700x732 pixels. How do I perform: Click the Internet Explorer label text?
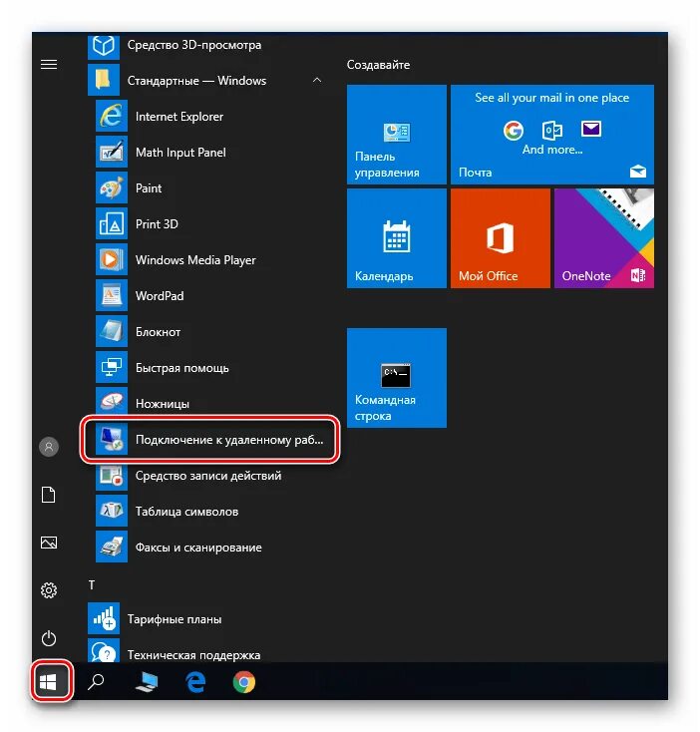point(179,117)
